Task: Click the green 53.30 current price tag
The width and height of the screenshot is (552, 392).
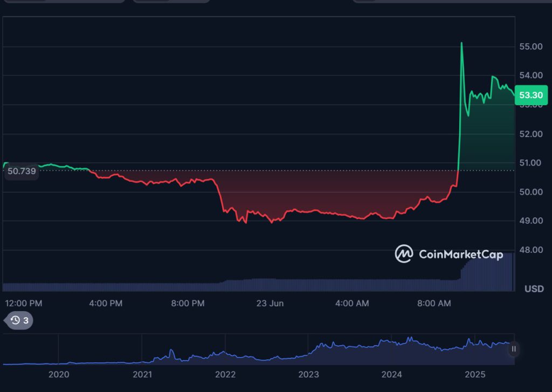Action: click(531, 95)
